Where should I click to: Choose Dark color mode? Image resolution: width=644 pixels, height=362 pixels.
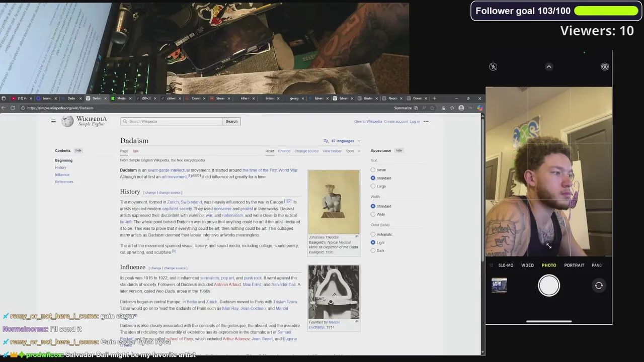(x=373, y=250)
